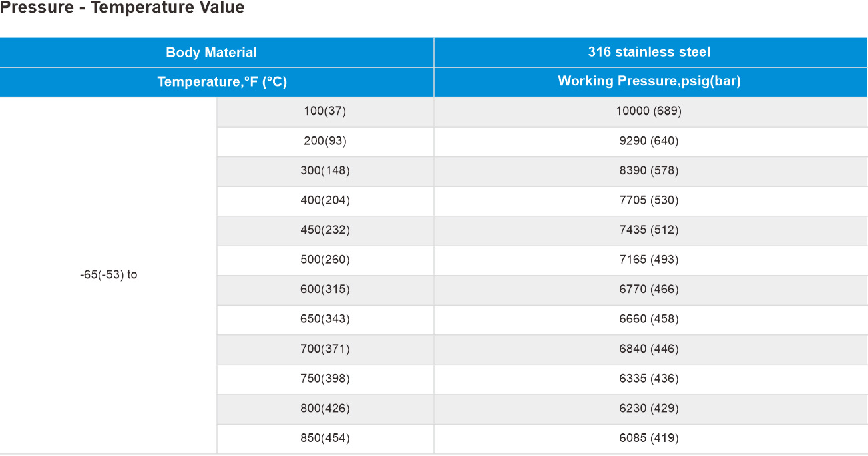
Task: Select the 800(426) temperature cell
Action: click(325, 409)
